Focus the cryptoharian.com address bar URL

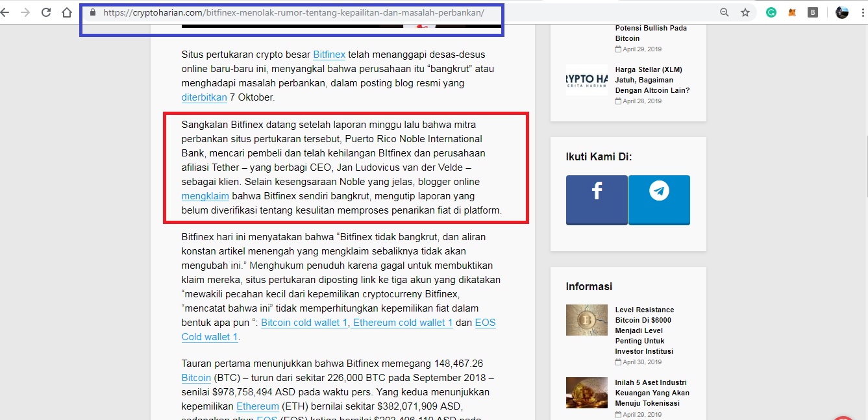[293, 12]
